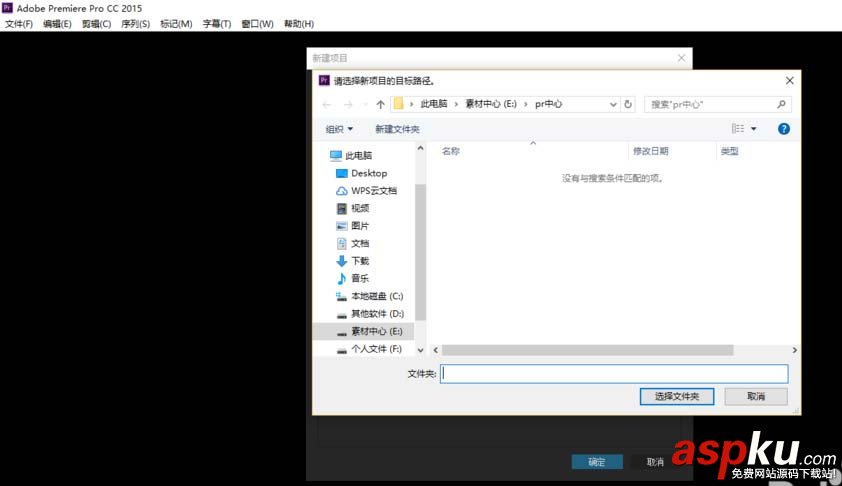Open the 序列(S) menu
Screen dimensions: 842x486
[x=135, y=24]
